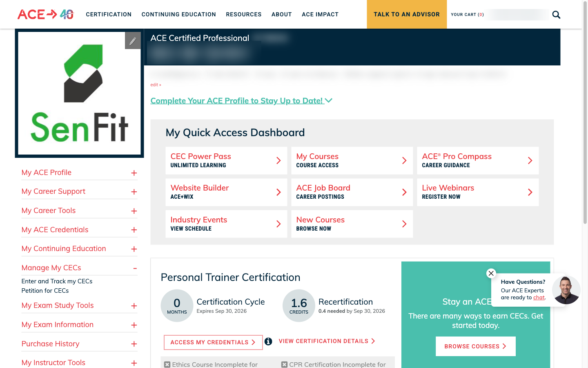The width and height of the screenshot is (588, 368).
Task: Open the ACE Pro Compass card
Action: [x=478, y=161]
